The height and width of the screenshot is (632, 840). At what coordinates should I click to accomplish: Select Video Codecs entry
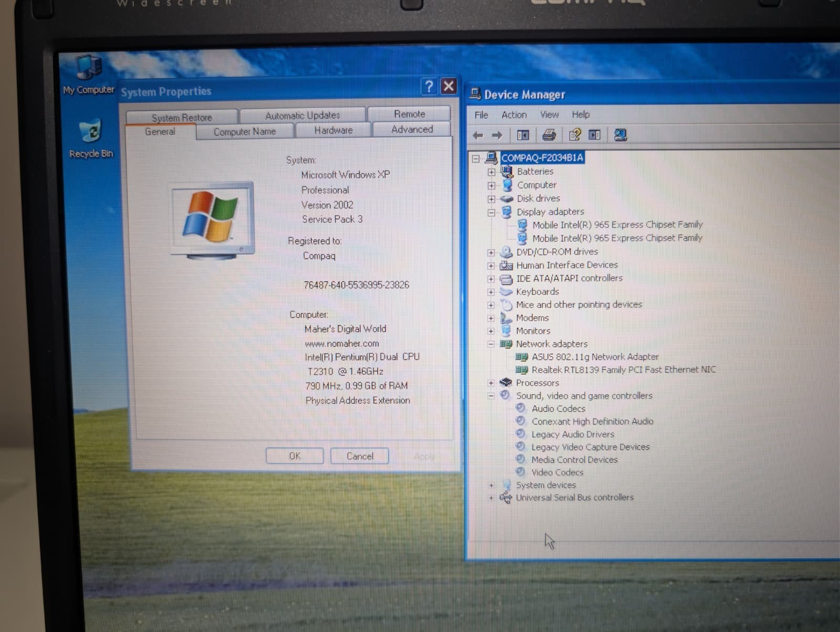[x=557, y=472]
